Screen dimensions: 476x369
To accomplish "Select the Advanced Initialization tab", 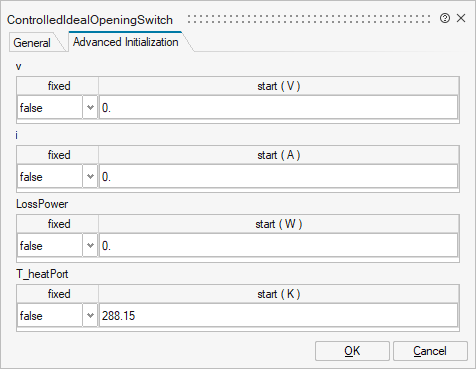I will (x=126, y=42).
